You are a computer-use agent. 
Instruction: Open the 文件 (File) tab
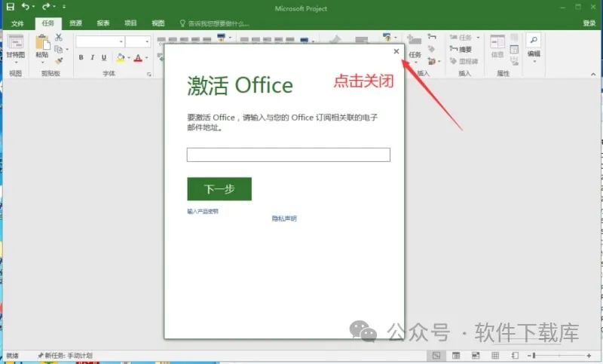pos(17,23)
